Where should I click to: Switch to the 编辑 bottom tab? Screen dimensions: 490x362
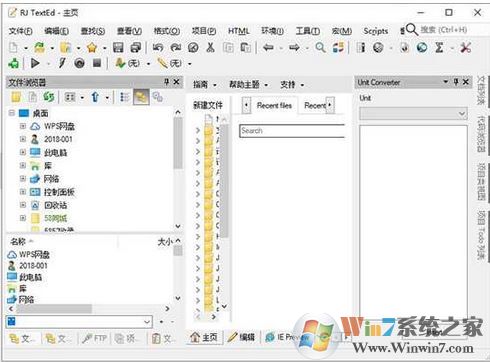point(241,337)
